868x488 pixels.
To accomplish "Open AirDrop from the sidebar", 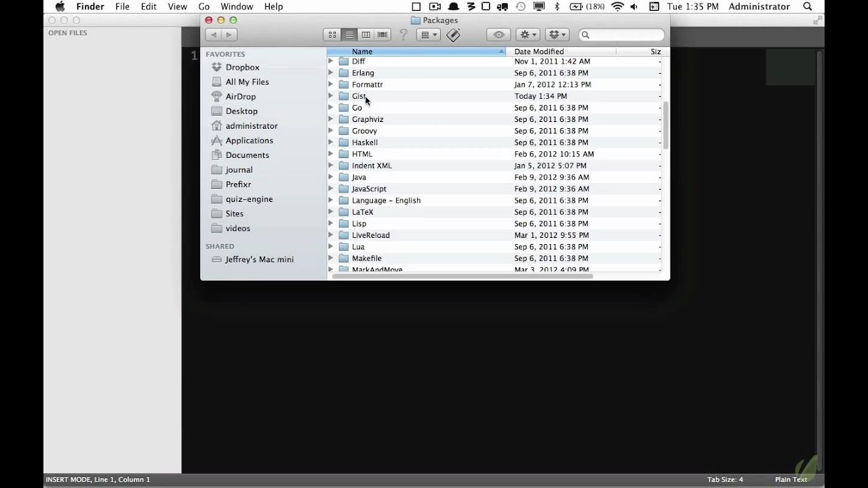I will [240, 97].
